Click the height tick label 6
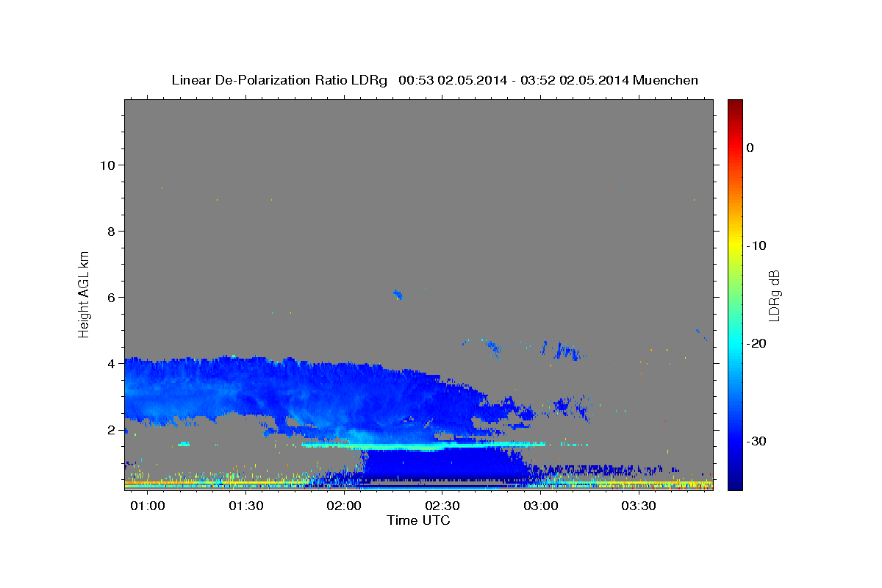Screen dimensions: 882x588 pyautogui.click(x=110, y=297)
